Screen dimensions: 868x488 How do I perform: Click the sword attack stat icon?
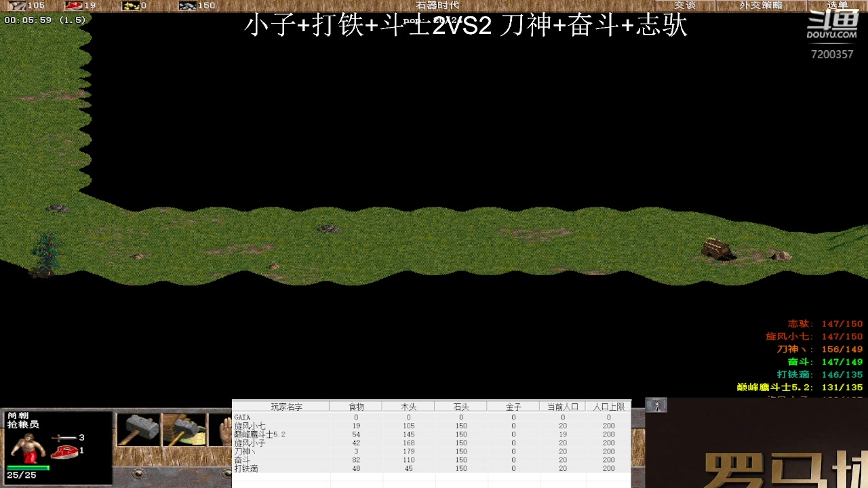tap(64, 438)
